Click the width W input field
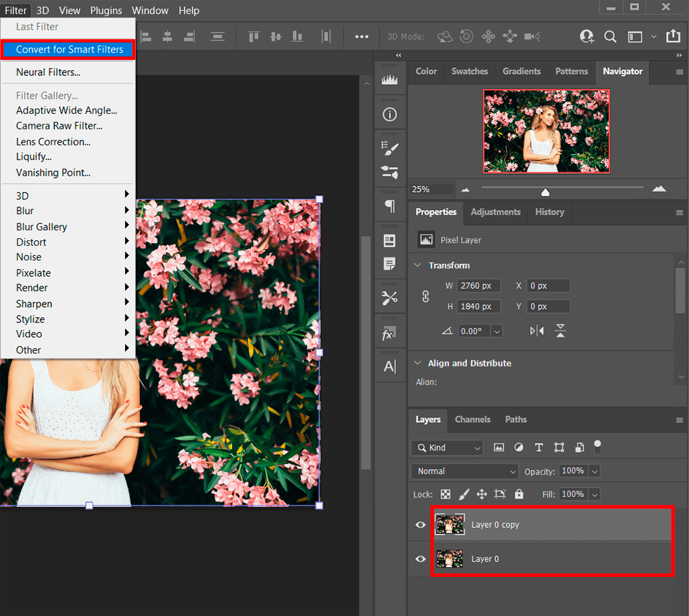Image resolution: width=689 pixels, height=616 pixels. click(x=477, y=285)
